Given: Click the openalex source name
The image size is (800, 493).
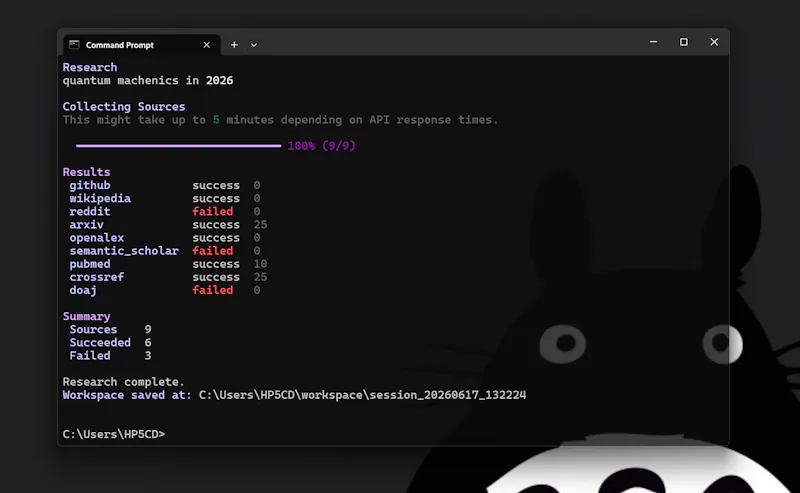Looking at the screenshot, I should click(97, 238).
